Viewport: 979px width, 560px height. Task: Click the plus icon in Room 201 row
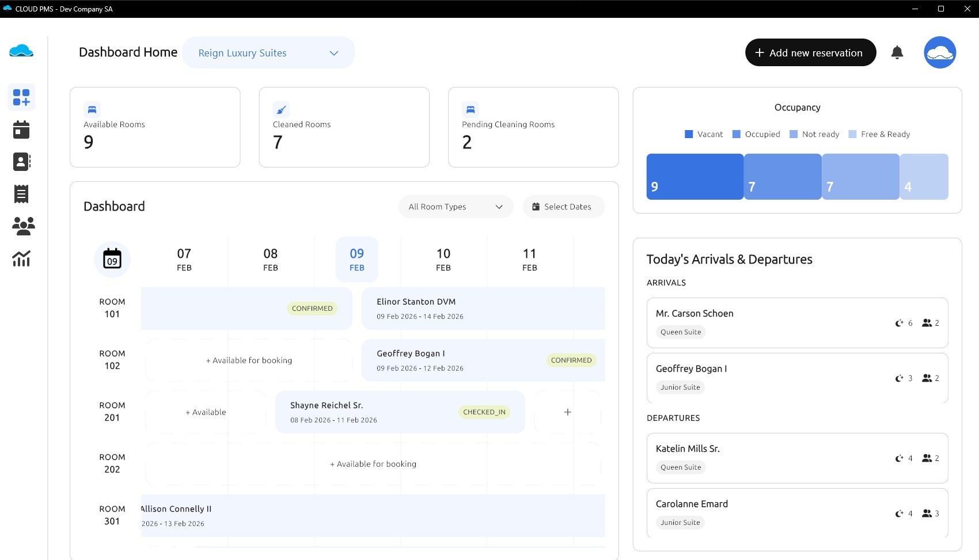pos(568,412)
